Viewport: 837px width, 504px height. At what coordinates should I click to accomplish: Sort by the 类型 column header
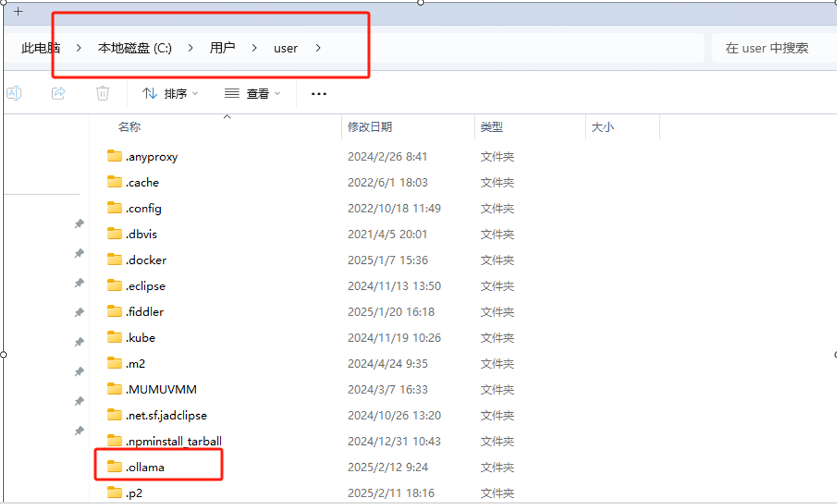pyautogui.click(x=492, y=127)
